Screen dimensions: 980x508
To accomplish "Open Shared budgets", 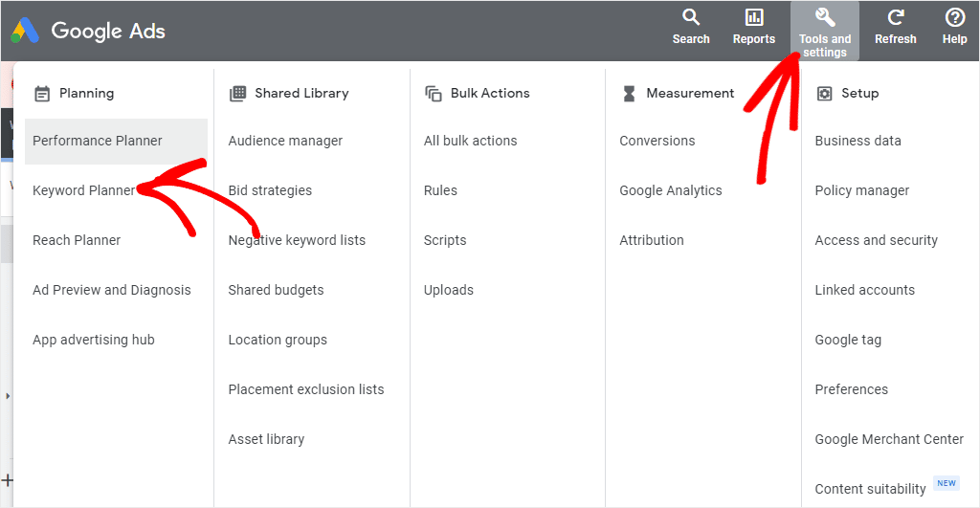I will [x=276, y=290].
